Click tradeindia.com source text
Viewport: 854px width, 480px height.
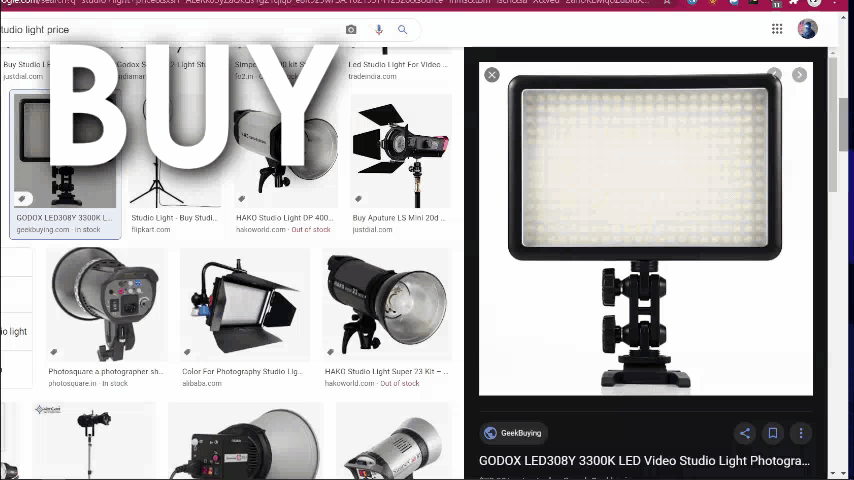point(372,76)
